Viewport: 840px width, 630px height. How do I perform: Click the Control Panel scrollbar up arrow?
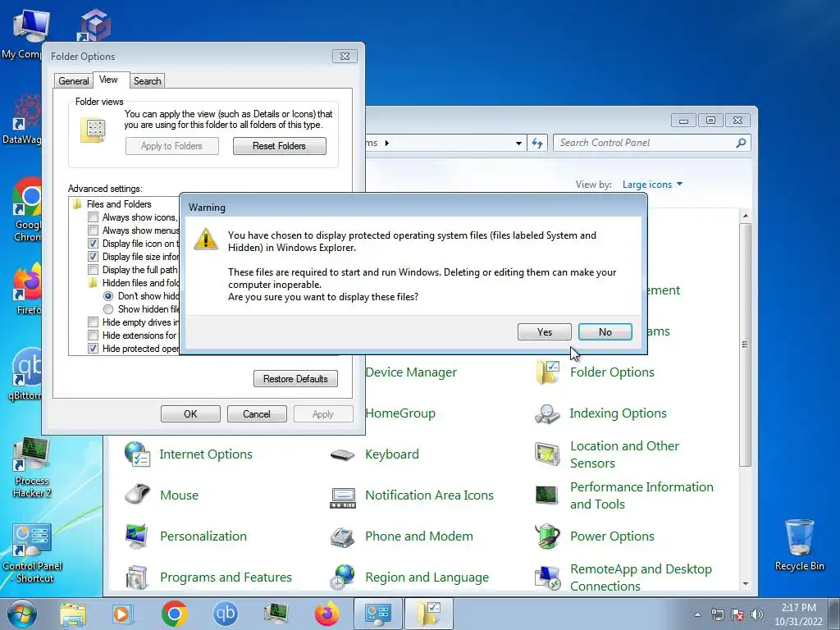point(745,216)
